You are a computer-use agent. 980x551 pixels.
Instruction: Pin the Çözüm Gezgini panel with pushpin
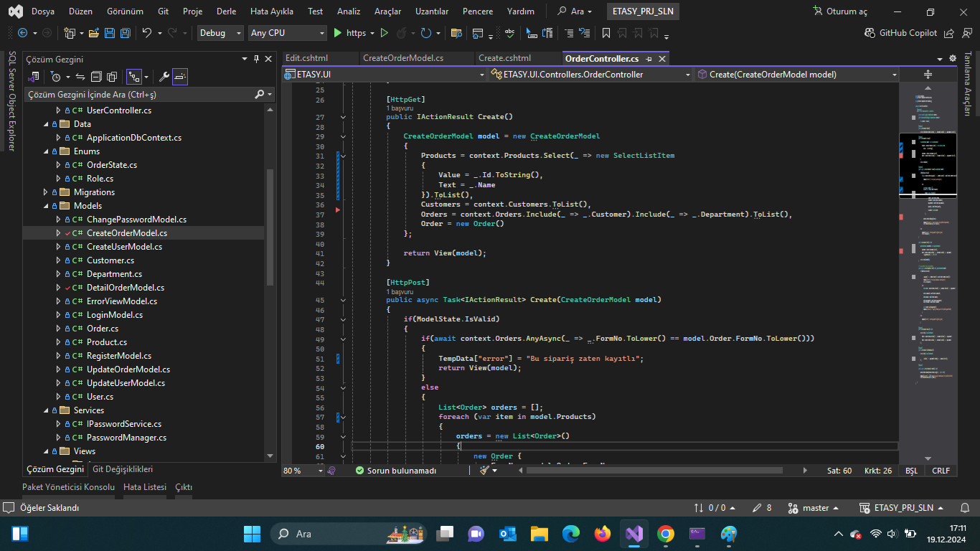click(256, 59)
